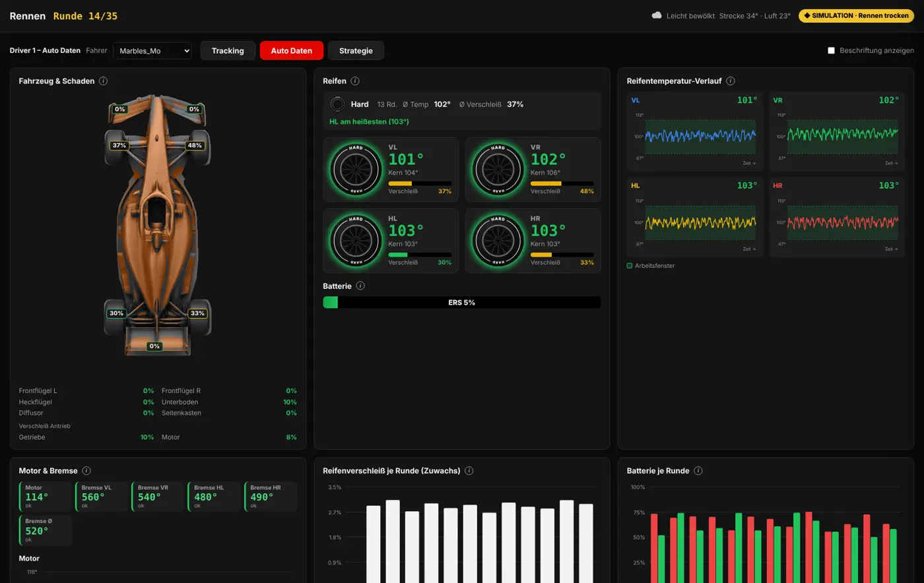Open info icon for Reifentemperatur-Verlauf

[730, 81]
